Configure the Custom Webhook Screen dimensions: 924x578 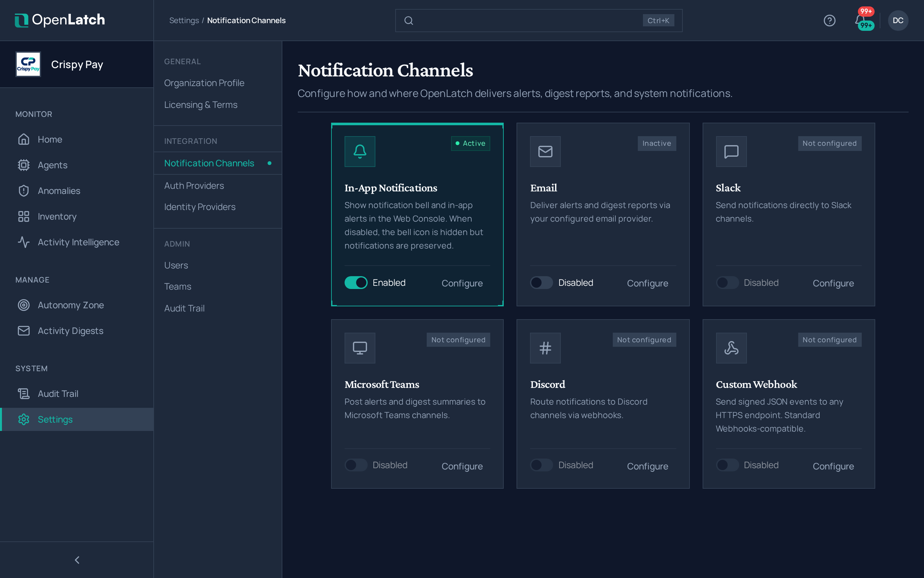click(833, 466)
